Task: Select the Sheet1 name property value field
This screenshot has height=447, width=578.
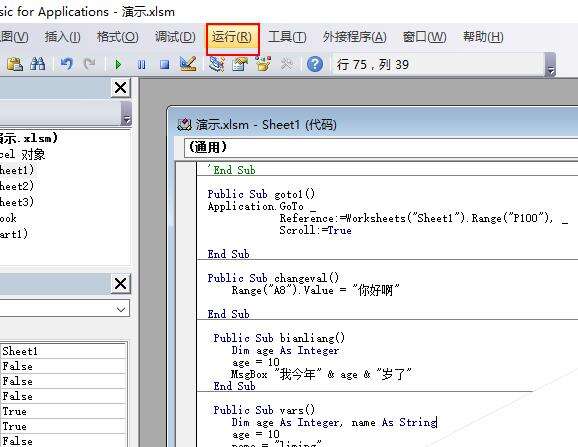Action: click(x=63, y=351)
